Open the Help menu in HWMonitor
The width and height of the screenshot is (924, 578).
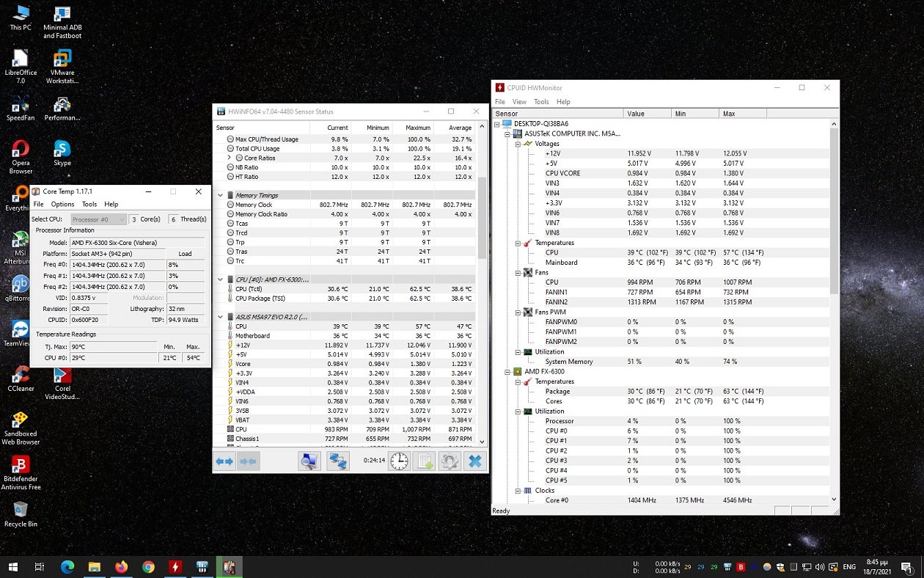click(x=563, y=102)
